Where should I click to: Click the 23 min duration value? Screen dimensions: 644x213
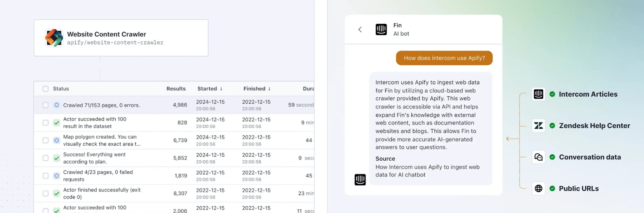pos(306,194)
